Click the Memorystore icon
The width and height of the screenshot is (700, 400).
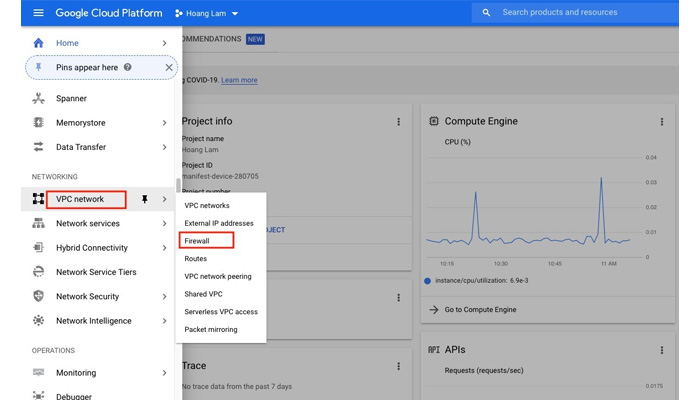click(38, 122)
